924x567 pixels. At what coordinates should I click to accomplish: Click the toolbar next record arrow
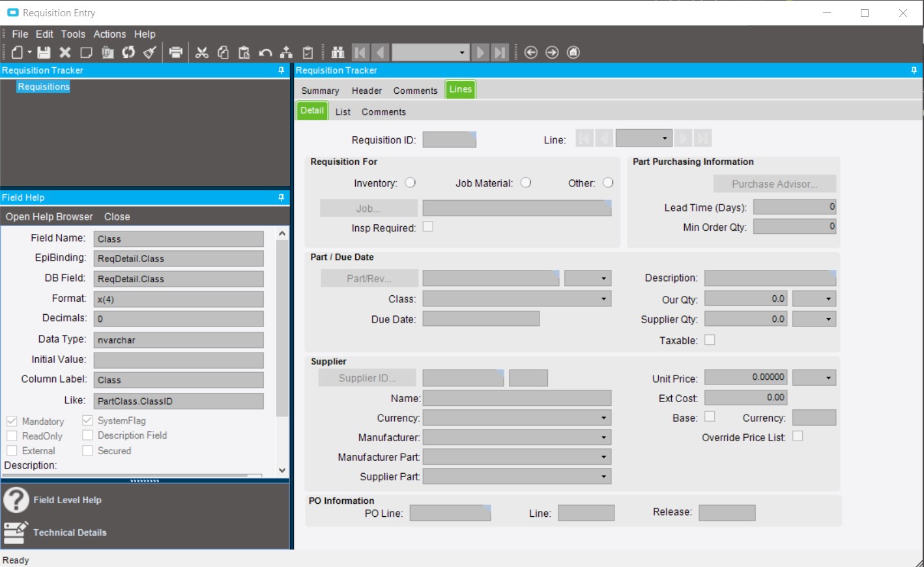click(480, 53)
